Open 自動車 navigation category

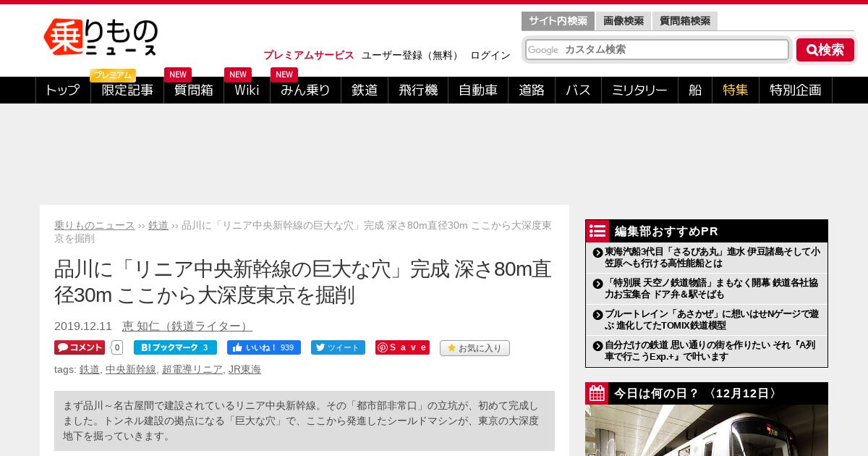click(x=478, y=90)
